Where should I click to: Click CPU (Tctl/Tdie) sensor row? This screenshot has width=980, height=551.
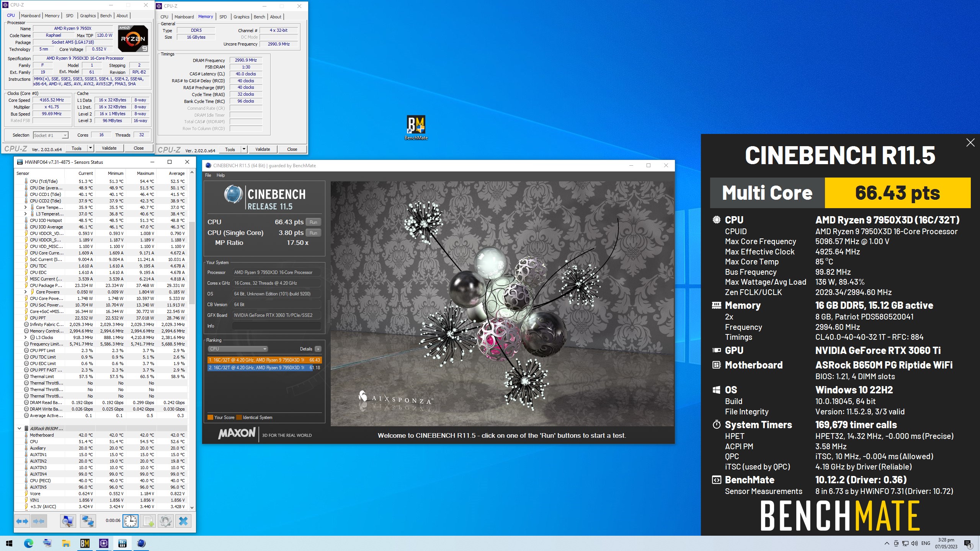(103, 181)
